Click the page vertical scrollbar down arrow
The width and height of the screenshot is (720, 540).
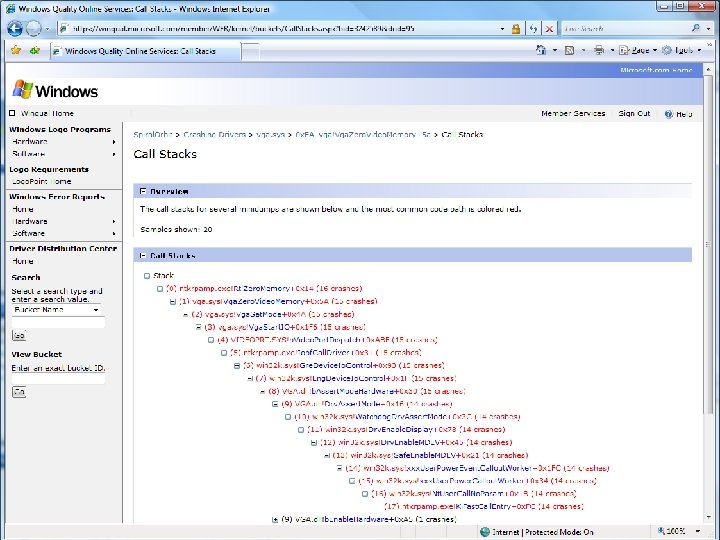[x=708, y=518]
